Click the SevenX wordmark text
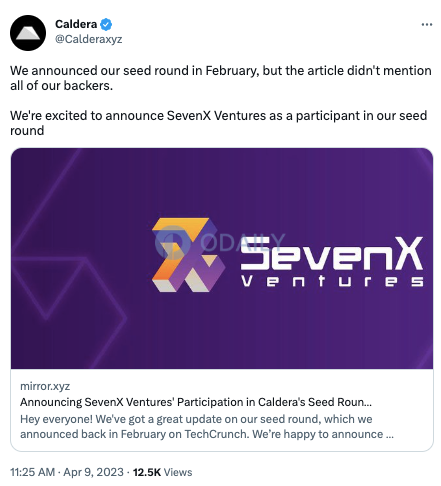 (332, 254)
